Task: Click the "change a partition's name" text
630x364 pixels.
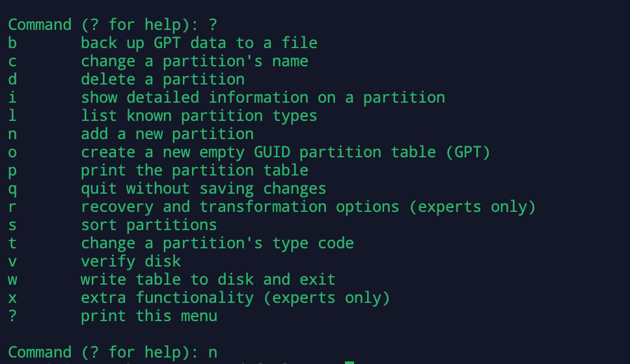Action: pyautogui.click(x=194, y=61)
